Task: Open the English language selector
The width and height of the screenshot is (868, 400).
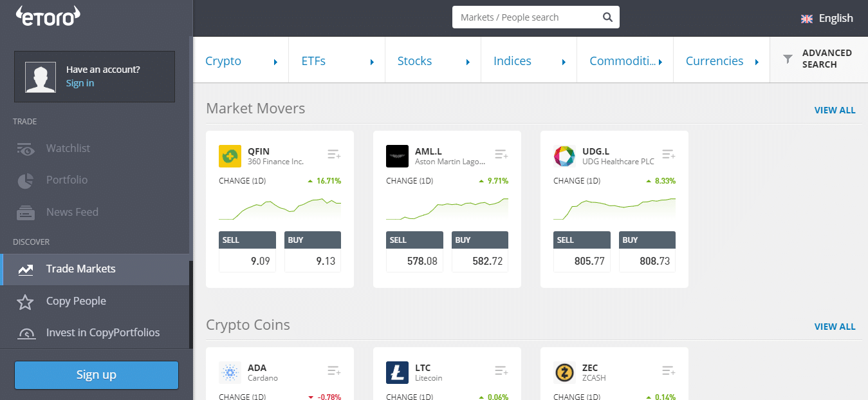Action: pyautogui.click(x=827, y=19)
